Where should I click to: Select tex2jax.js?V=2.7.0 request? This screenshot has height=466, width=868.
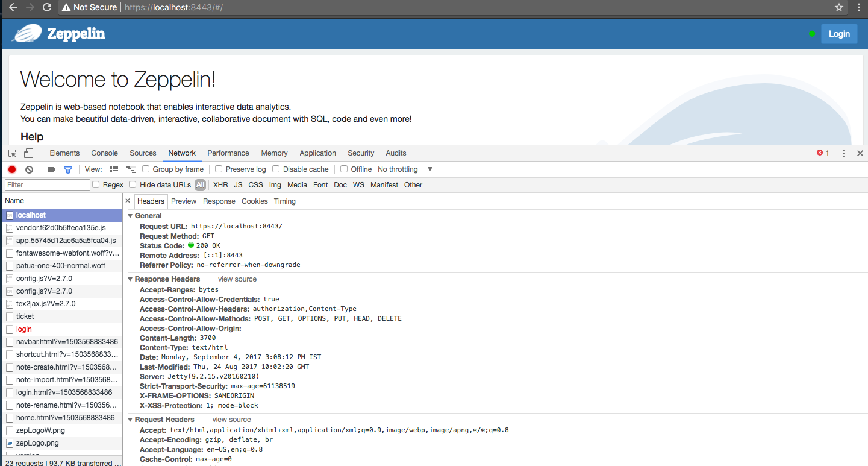coord(63,304)
